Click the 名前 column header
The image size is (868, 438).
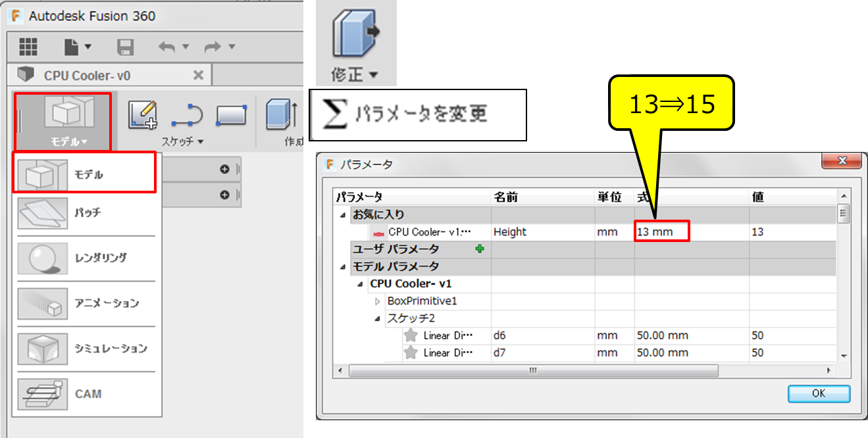pos(543,197)
